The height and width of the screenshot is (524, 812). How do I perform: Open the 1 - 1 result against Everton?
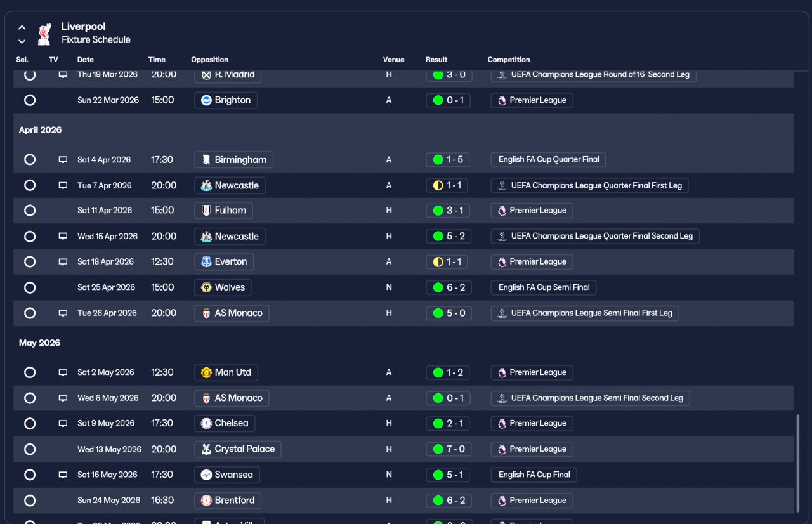click(448, 261)
